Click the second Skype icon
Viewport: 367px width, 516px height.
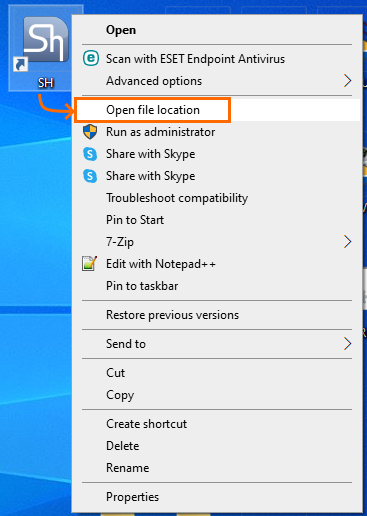click(90, 176)
